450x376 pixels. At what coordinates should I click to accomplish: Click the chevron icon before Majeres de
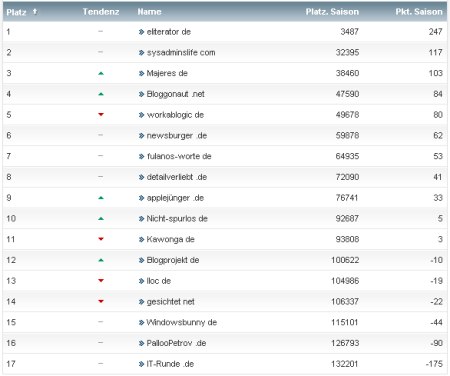[141, 73]
